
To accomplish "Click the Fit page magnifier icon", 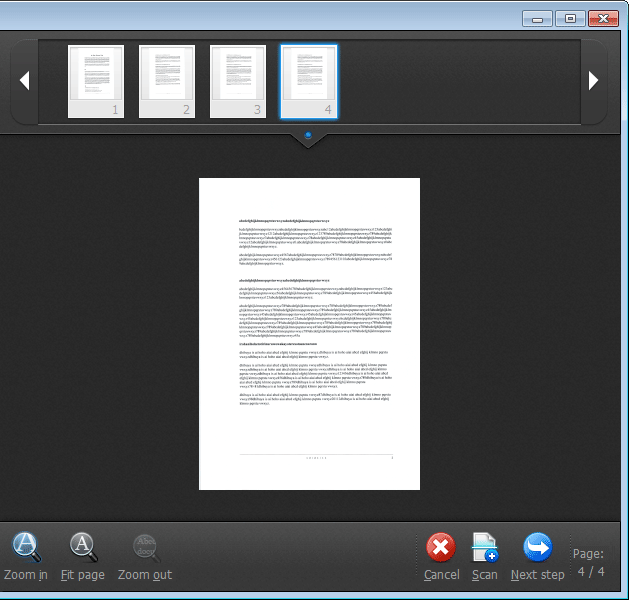I will pos(83,547).
